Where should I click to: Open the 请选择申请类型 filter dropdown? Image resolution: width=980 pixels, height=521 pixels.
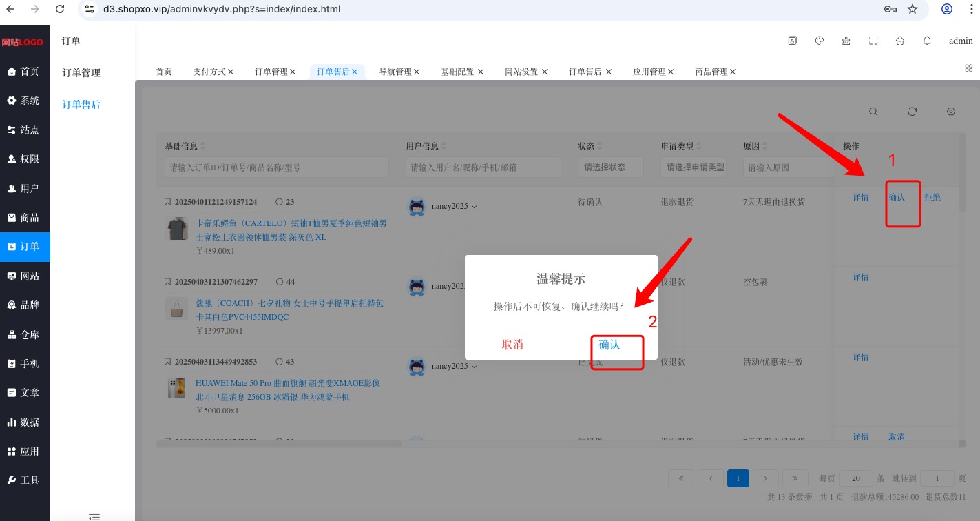pyautogui.click(x=694, y=167)
